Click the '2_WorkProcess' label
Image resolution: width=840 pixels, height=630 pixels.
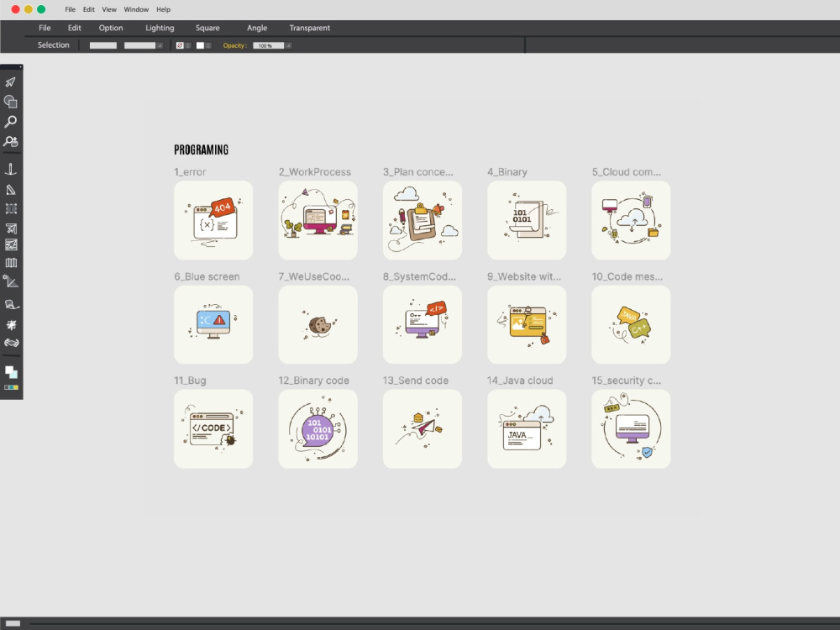[x=315, y=172]
